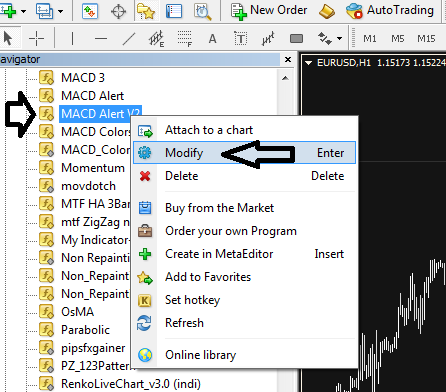The image size is (446, 392).
Task: Choose Add to Favorites
Action: click(x=244, y=277)
